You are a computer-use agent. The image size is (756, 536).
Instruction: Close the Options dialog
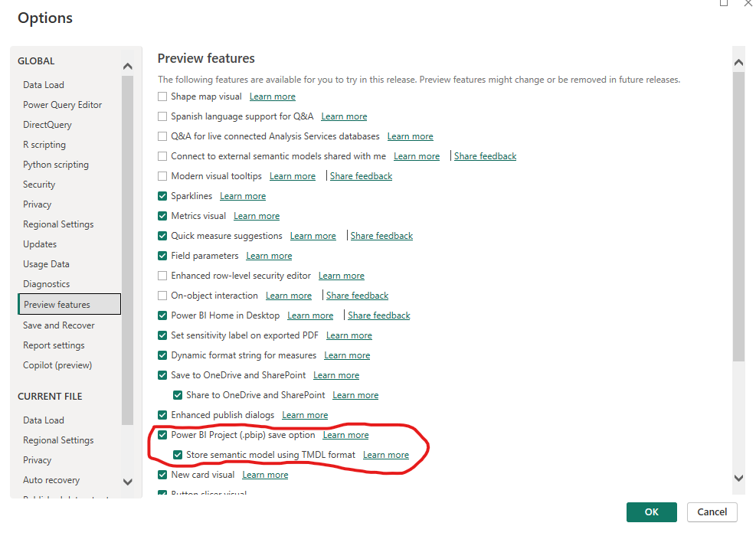coord(748,3)
